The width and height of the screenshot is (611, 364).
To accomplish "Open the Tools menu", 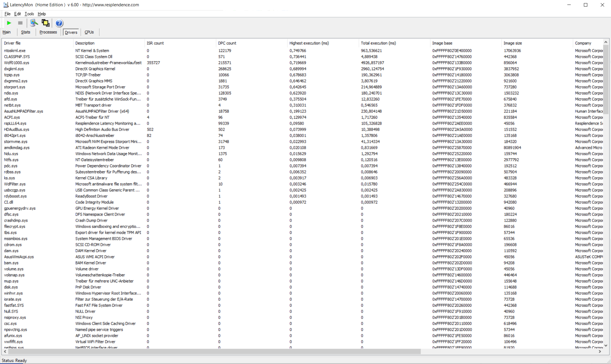I will [x=29, y=14].
